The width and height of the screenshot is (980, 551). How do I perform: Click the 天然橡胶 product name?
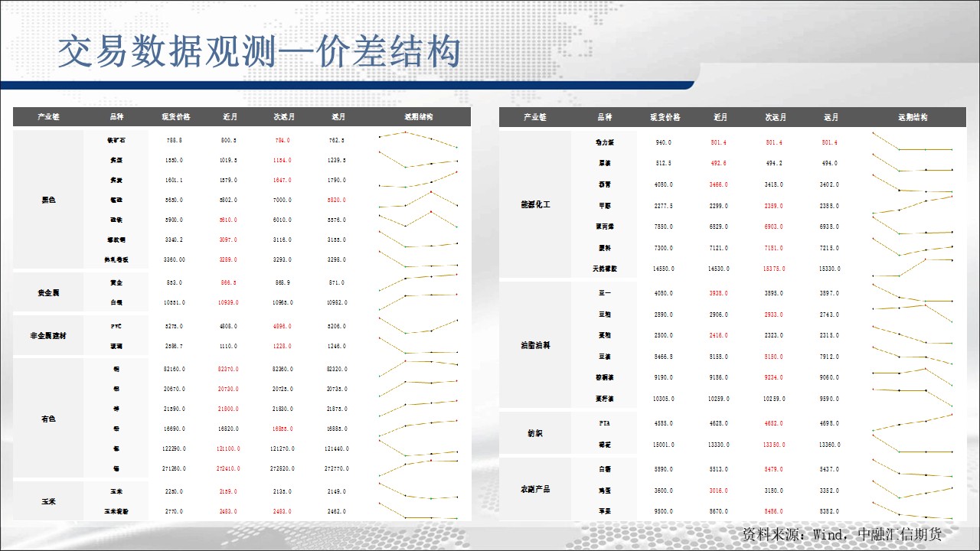605,269
